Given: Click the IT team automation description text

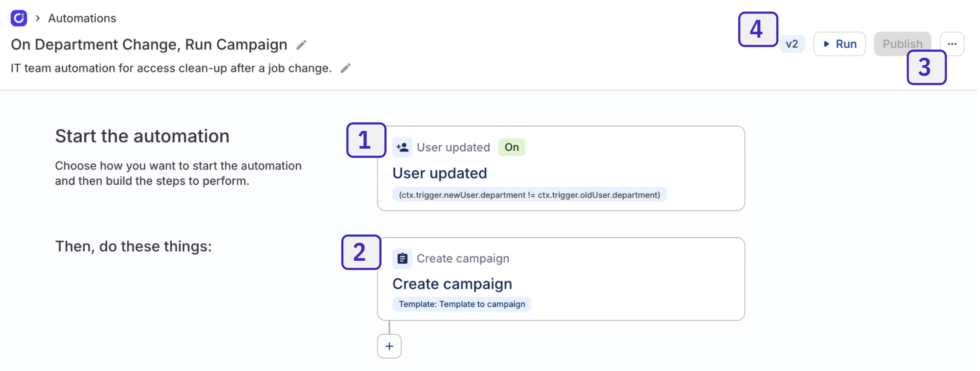Looking at the screenshot, I should pyautogui.click(x=171, y=68).
